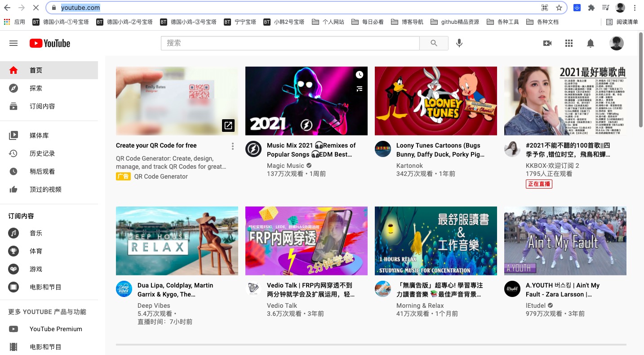Open 博客导航 bookmark folder
This screenshot has height=355, width=644.
coord(407,22)
